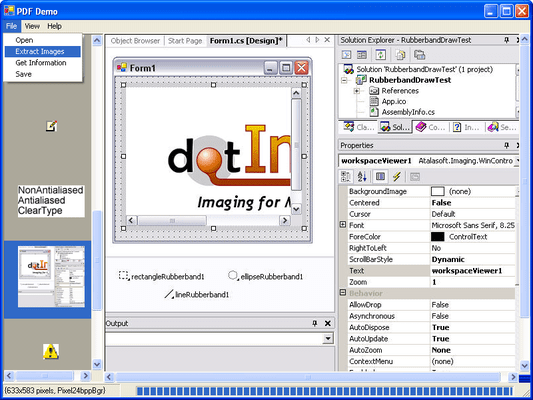Open the Help menu

point(54,26)
